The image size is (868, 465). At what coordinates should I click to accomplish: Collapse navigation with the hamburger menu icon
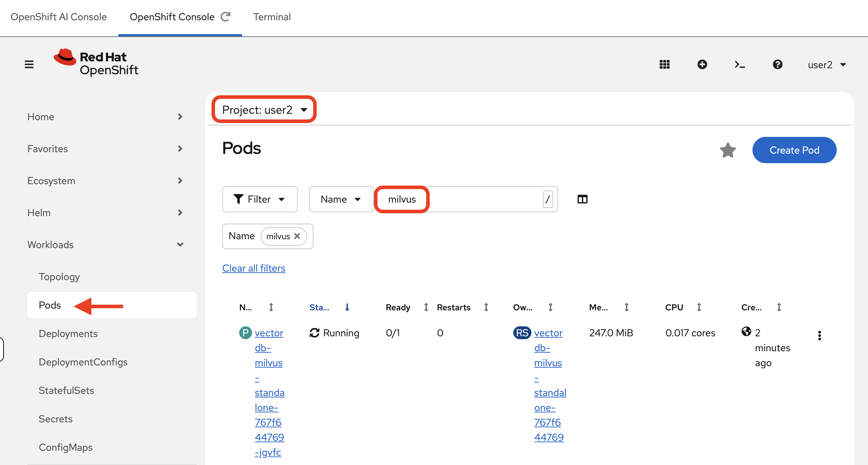click(x=29, y=64)
